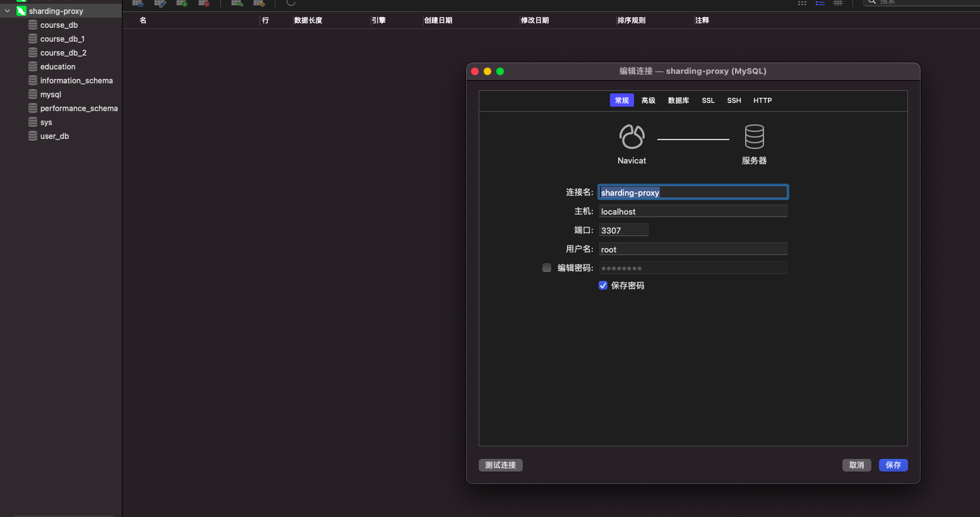
Task: Click the education database icon
Action: pyautogui.click(x=33, y=66)
